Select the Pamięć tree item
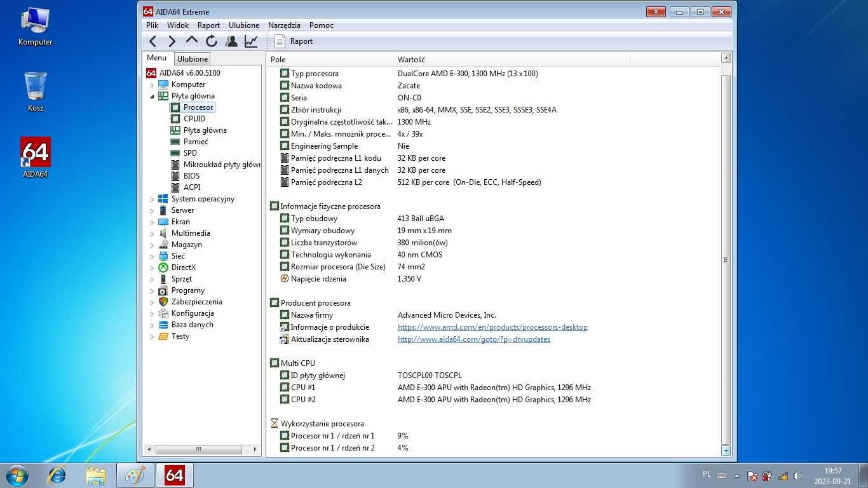The image size is (868, 488). pos(196,142)
